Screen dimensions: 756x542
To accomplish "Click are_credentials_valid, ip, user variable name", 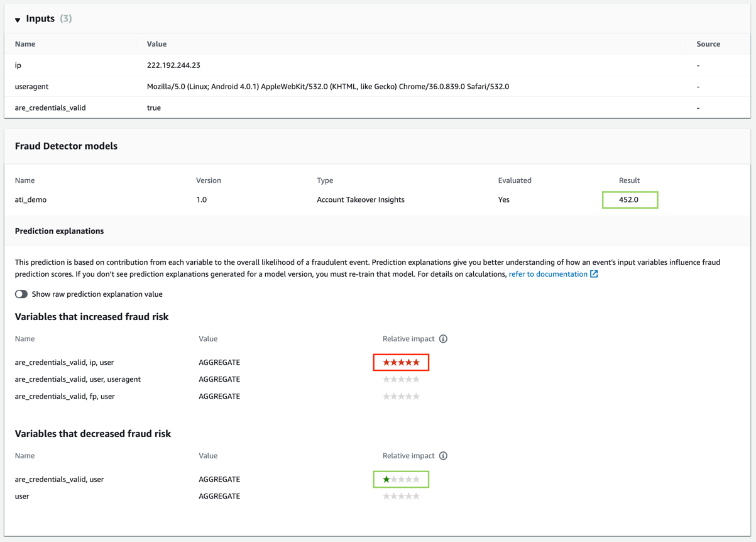I will 64,363.
